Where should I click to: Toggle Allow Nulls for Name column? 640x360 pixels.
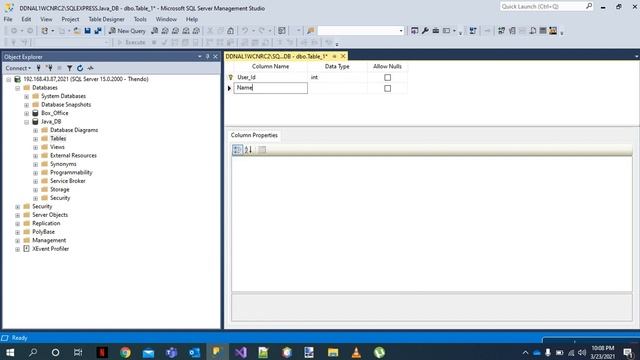tap(387, 88)
